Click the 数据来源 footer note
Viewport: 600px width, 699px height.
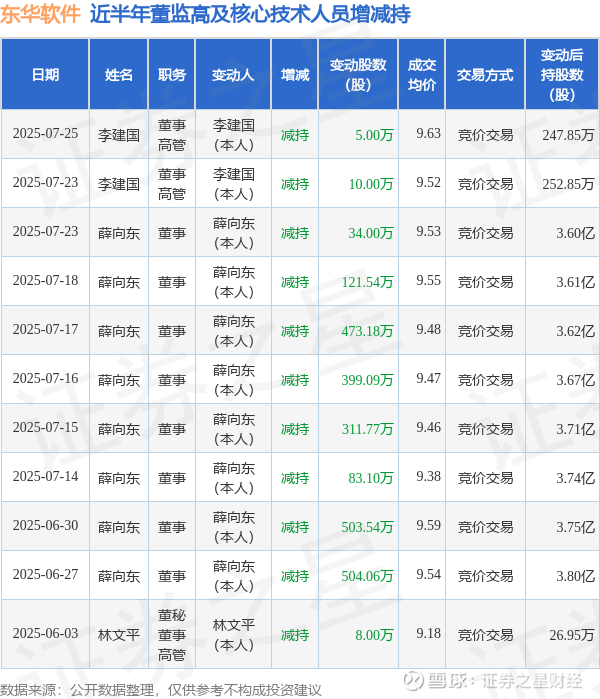click(x=160, y=690)
